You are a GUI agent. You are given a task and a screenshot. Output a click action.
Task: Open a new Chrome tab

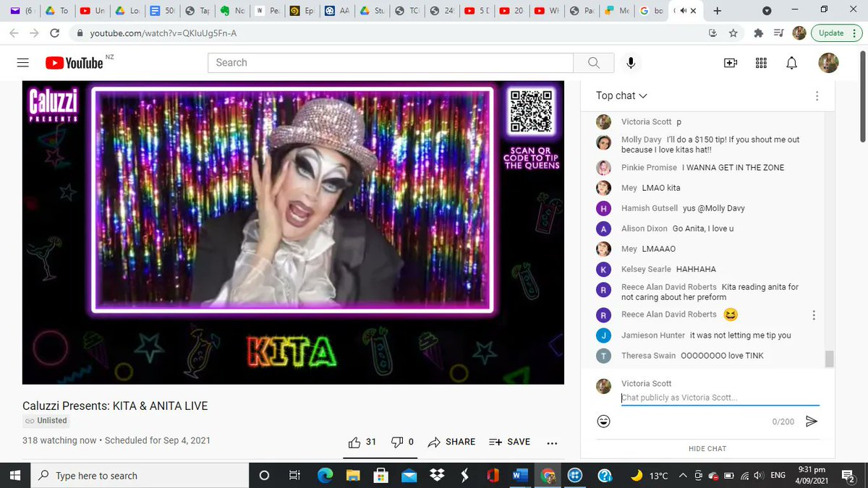[x=718, y=11]
